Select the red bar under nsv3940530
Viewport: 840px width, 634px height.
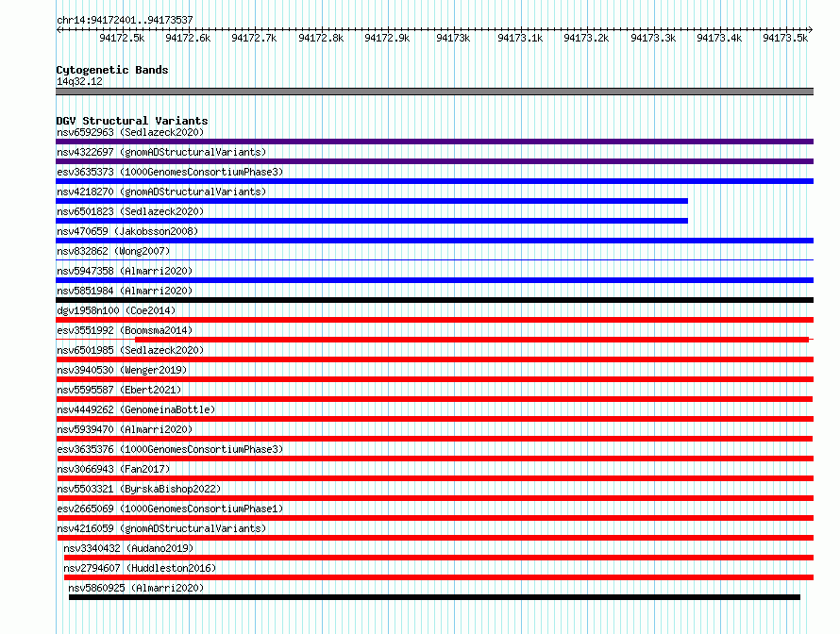[x=435, y=379]
